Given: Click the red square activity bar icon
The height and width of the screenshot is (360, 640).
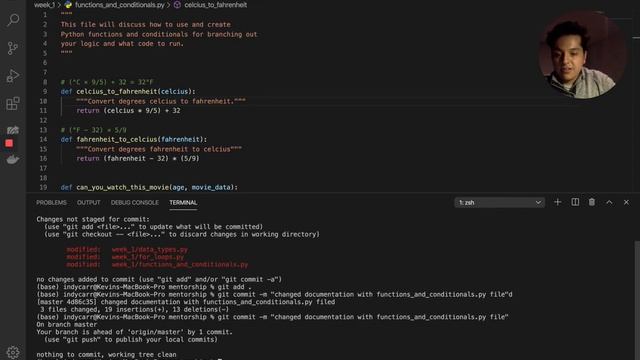Looking at the screenshot, I should coord(9,143).
